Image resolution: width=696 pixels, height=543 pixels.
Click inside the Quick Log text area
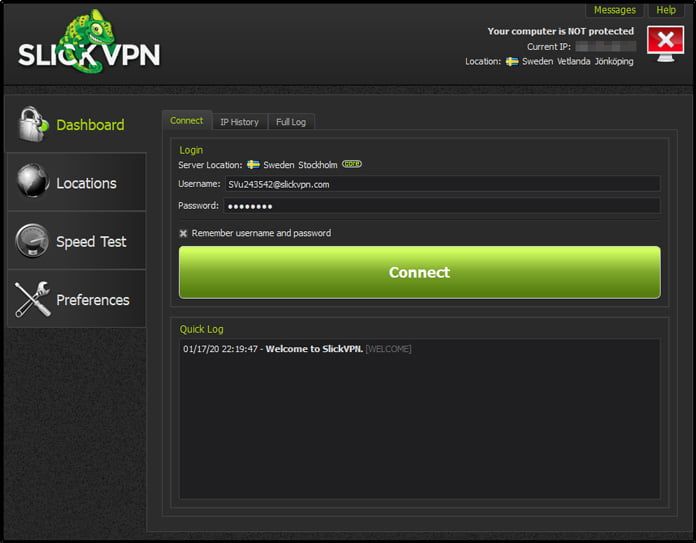pos(419,419)
